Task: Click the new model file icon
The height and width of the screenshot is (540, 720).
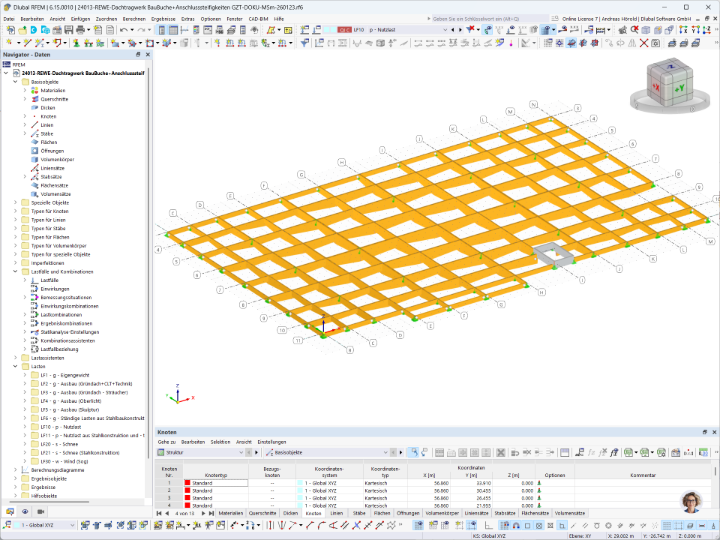Action: click(10, 30)
